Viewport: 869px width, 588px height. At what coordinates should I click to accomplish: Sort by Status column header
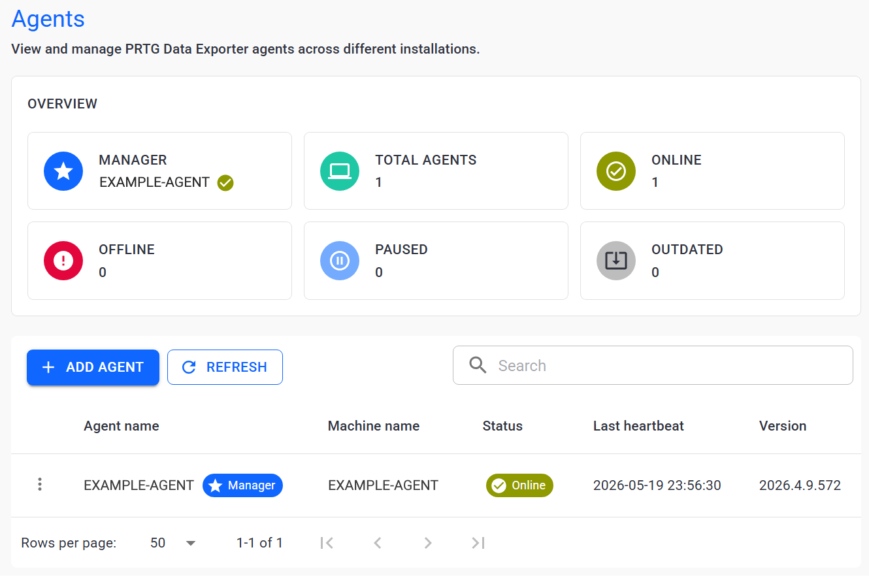(502, 426)
